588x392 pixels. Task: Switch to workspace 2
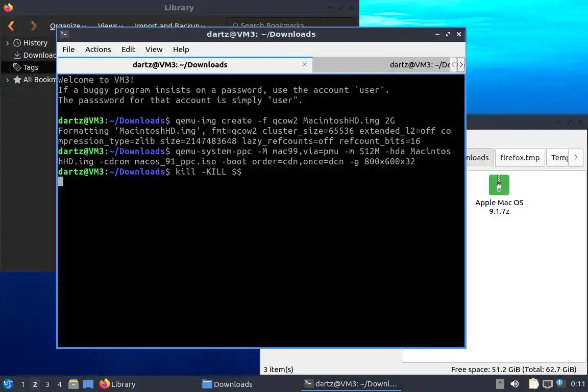35,384
